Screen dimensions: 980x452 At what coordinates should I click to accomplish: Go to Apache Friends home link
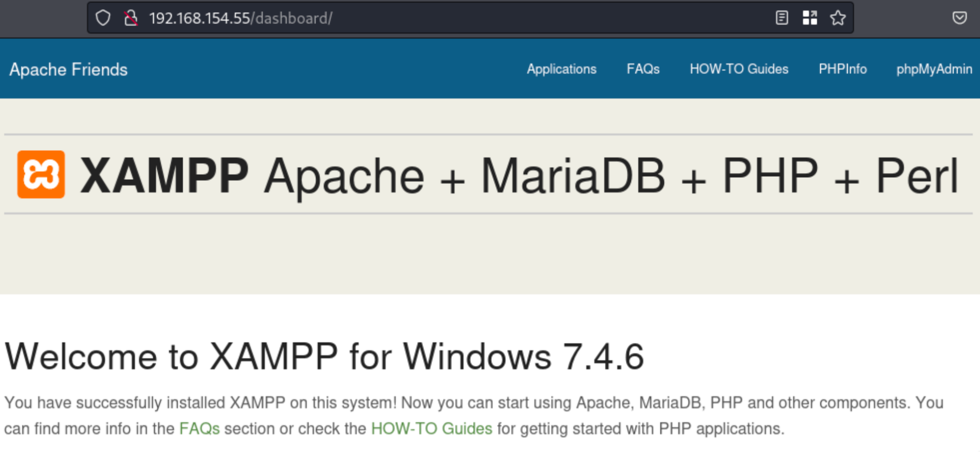click(x=68, y=69)
